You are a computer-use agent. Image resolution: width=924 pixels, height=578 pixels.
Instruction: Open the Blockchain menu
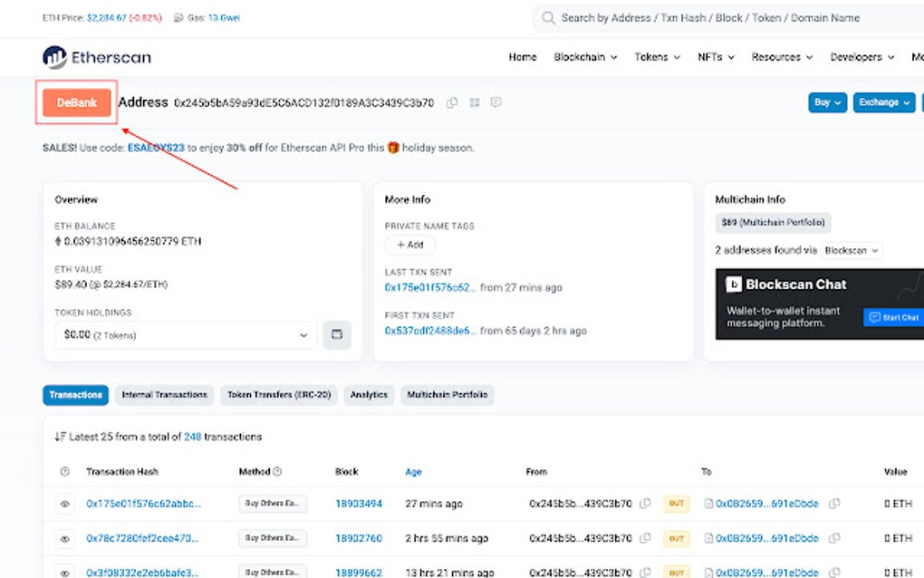click(x=584, y=56)
